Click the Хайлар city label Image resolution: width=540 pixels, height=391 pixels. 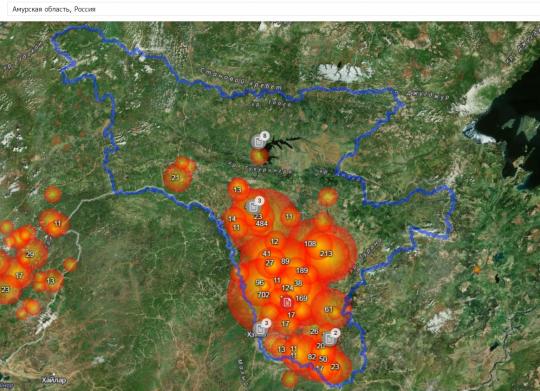pos(54,380)
